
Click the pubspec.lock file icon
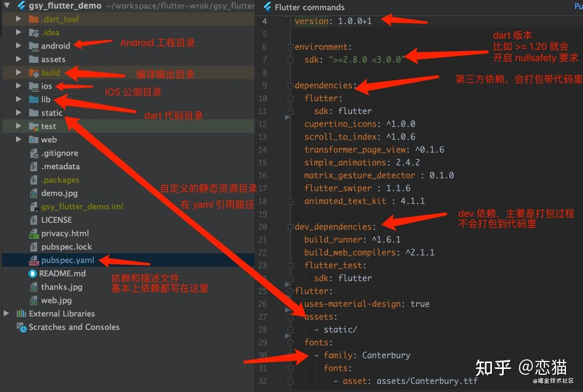(34, 247)
